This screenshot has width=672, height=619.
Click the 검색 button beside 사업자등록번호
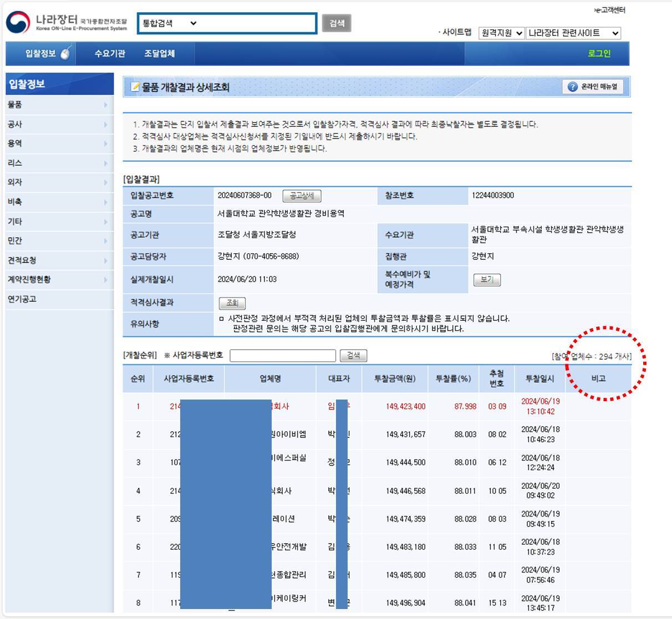click(353, 355)
